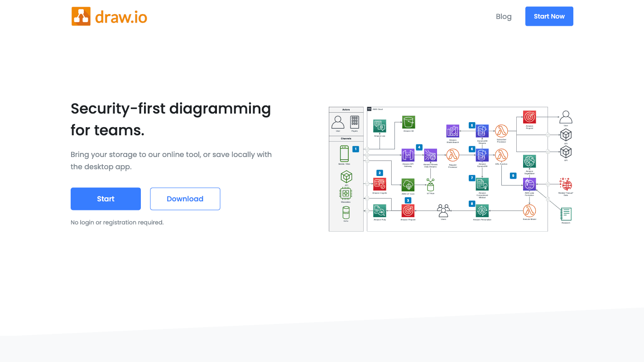
Task: Click the blue Start button
Action: click(x=106, y=199)
